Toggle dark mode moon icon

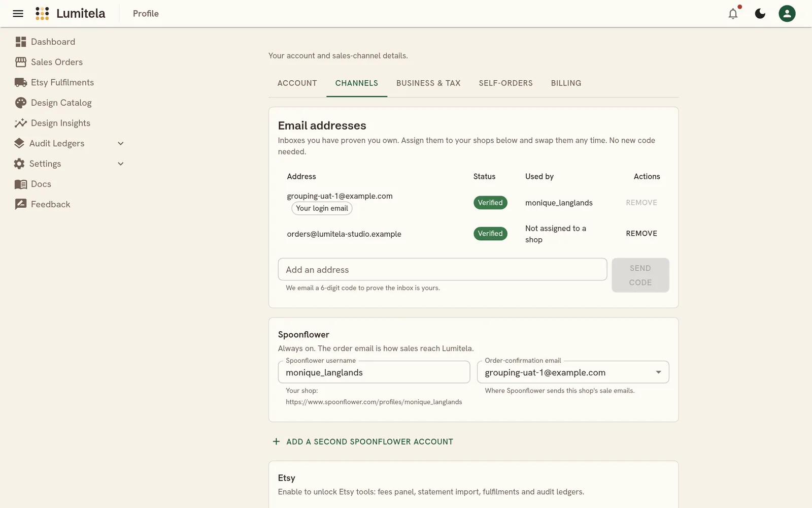pos(760,14)
